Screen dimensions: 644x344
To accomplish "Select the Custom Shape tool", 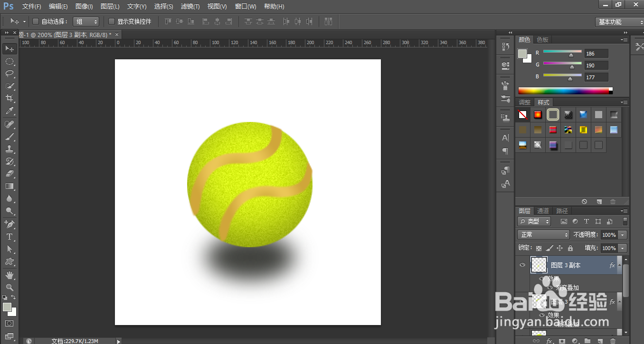I will coord(9,261).
